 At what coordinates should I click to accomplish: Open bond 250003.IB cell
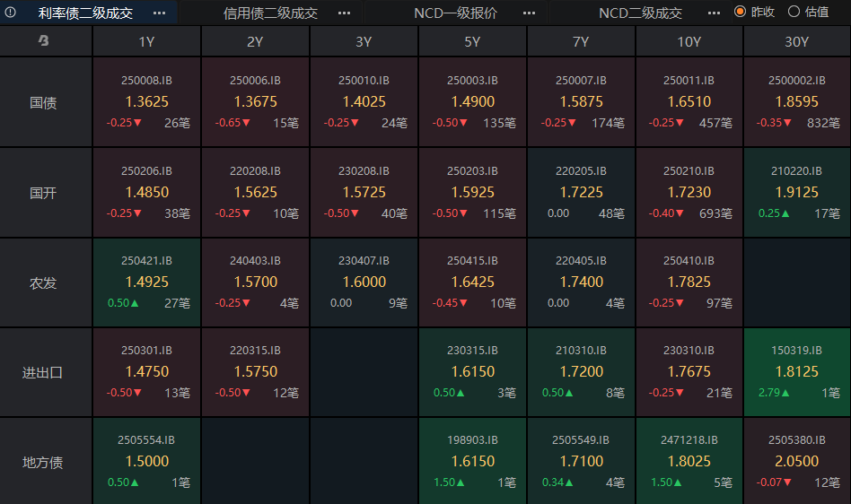472,102
